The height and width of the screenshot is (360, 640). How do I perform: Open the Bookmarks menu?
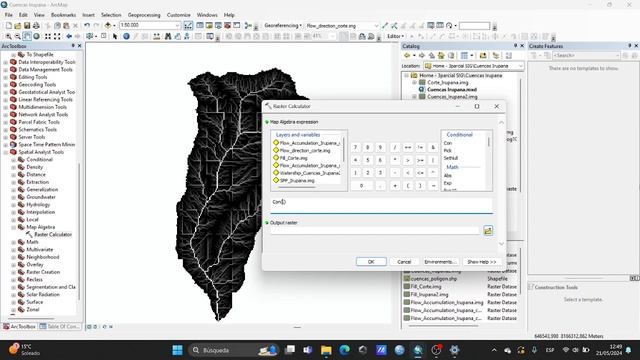tap(63, 15)
